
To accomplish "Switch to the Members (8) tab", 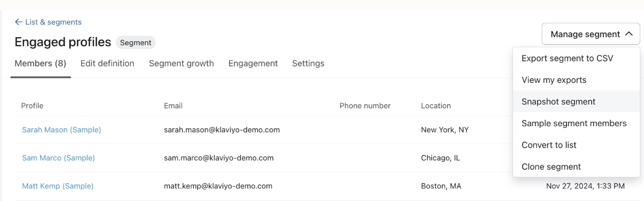I will click(40, 63).
